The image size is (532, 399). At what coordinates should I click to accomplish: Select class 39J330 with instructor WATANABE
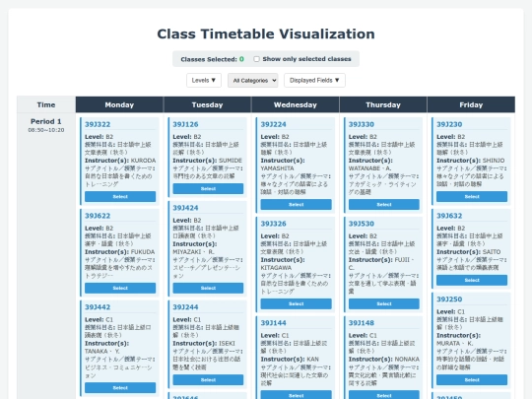pos(384,205)
